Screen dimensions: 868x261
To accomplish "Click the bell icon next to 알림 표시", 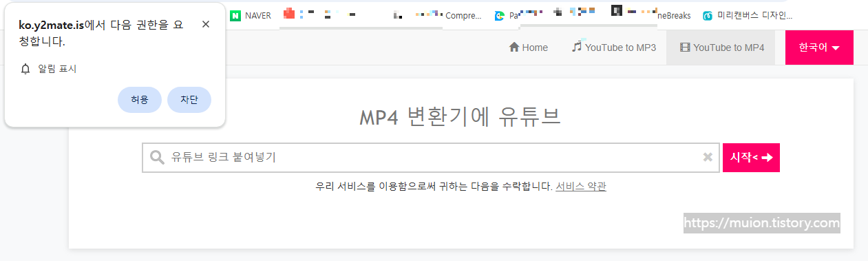I will coord(26,69).
